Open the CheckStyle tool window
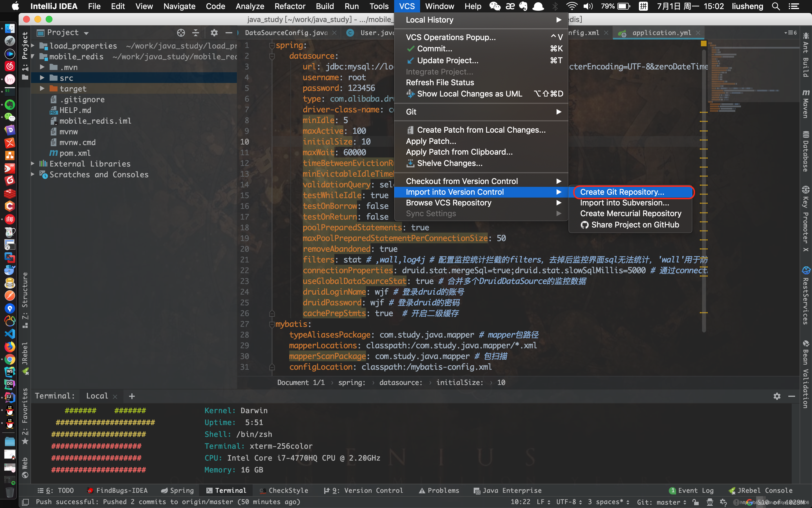Screen dimensions: 812x508 (284, 491)
